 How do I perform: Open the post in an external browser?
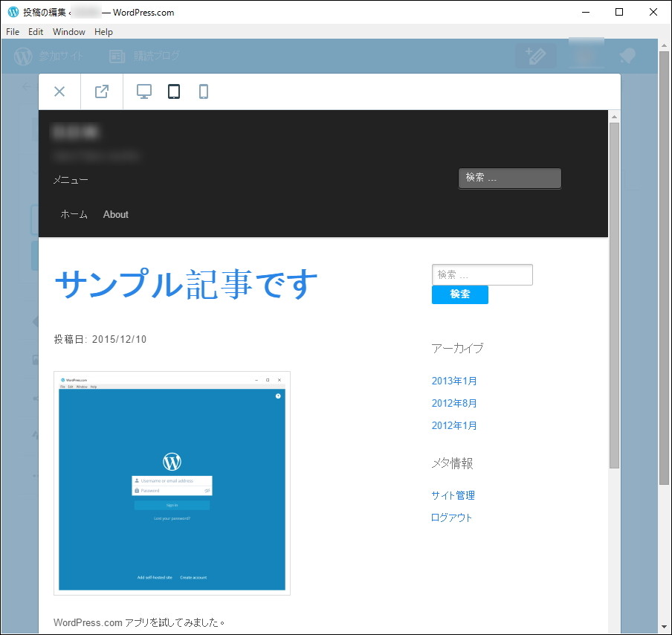101,91
